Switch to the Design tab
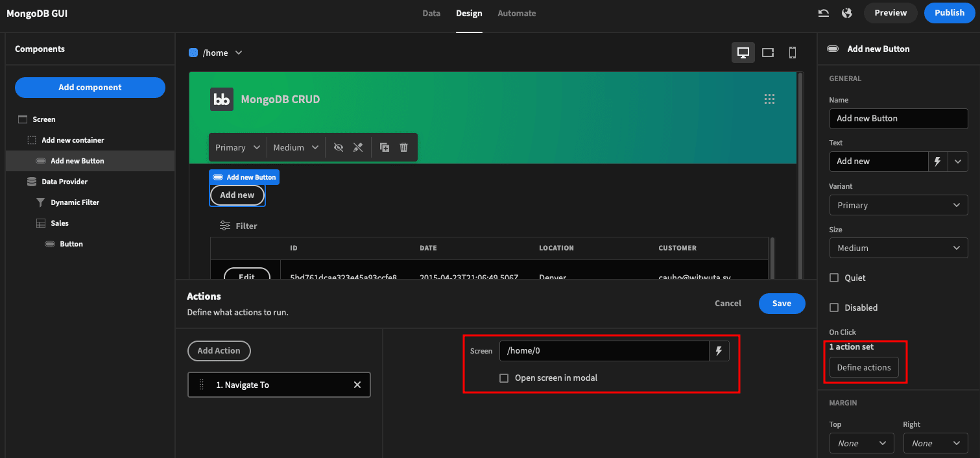 click(469, 13)
